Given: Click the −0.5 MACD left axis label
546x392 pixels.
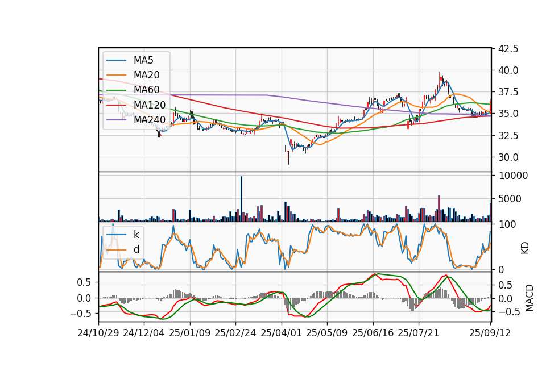Looking at the screenshot, I should 80,314.
